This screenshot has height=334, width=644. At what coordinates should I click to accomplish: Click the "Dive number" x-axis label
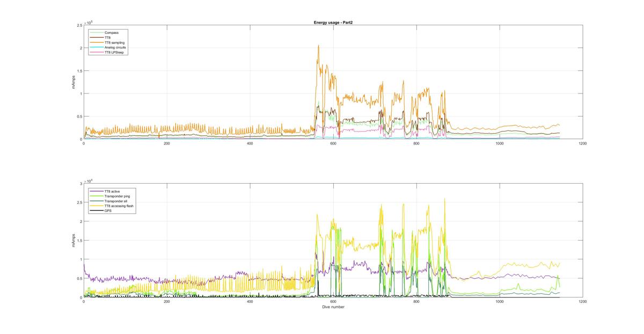tap(333, 307)
